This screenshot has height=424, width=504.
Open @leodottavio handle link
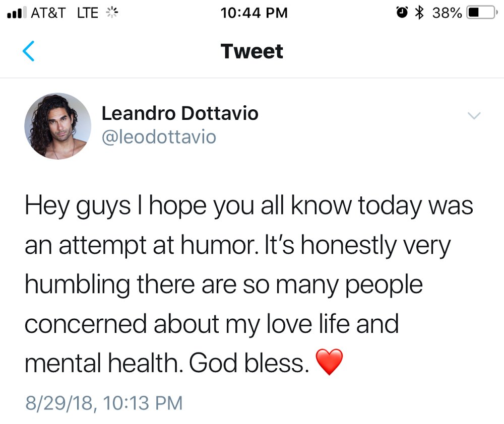(158, 136)
